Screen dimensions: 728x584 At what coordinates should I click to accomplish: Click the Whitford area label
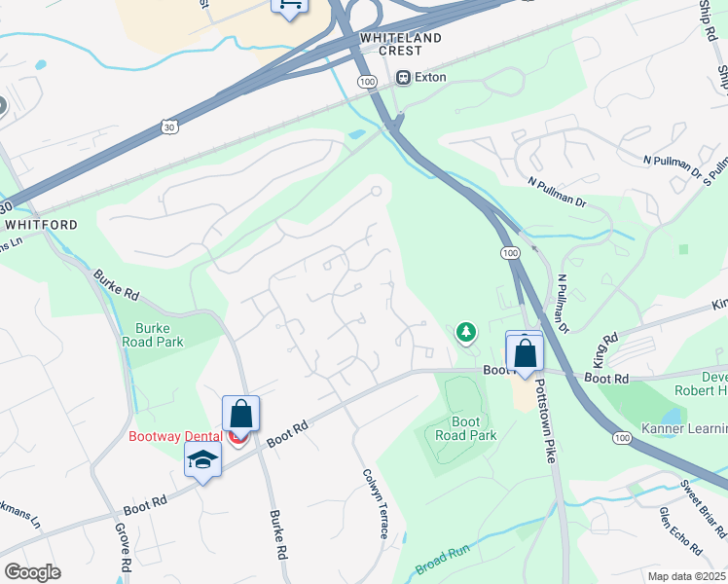(41, 225)
